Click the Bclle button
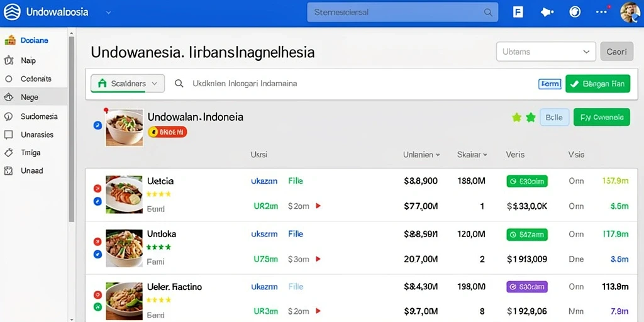The width and height of the screenshot is (644, 322). pyautogui.click(x=554, y=118)
